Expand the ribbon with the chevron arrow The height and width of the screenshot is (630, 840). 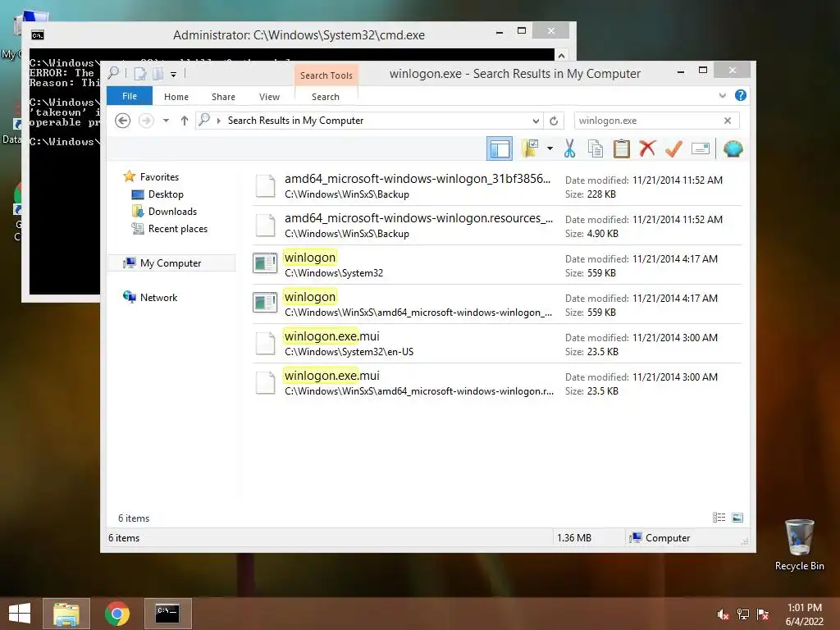[x=722, y=95]
